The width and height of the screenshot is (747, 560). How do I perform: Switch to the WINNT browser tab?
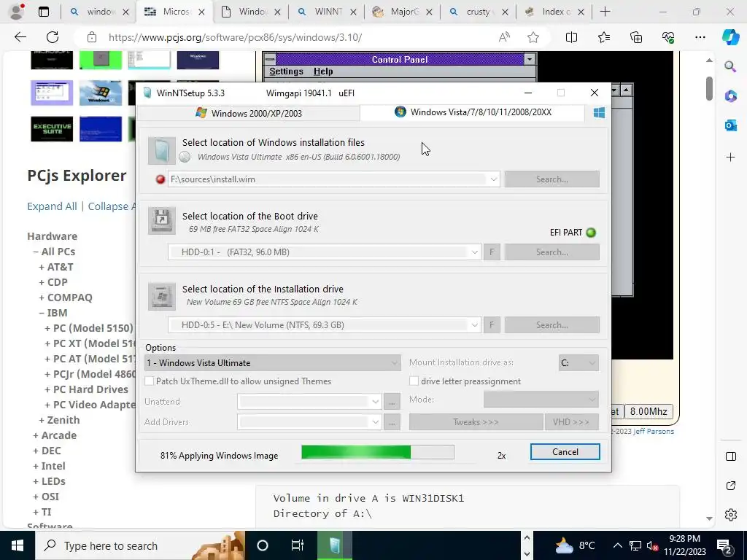tap(326, 12)
